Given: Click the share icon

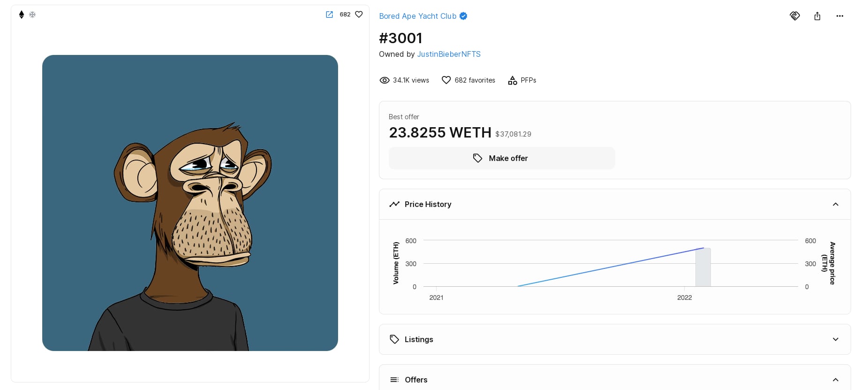Looking at the screenshot, I should tap(817, 16).
